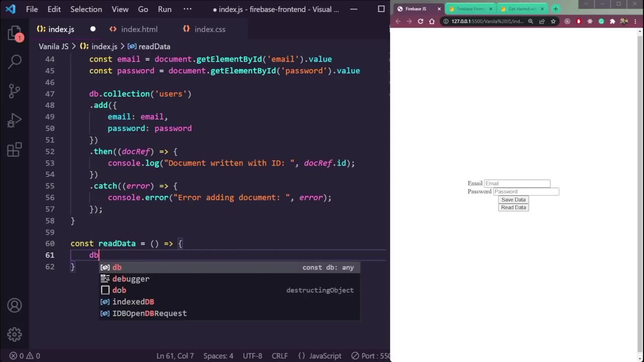This screenshot has height=362, width=644.
Task: Select 'db' autocomplete suggestion
Action: [229, 267]
